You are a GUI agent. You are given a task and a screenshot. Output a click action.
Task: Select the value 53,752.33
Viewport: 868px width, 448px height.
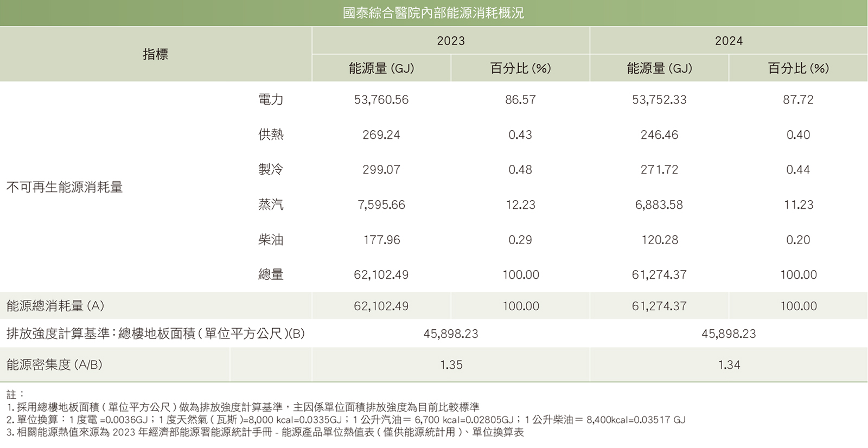coord(659,100)
